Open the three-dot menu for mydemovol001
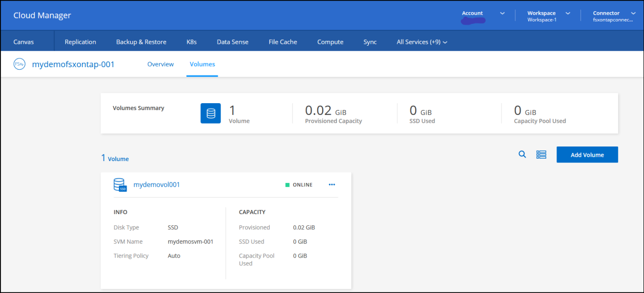The width and height of the screenshot is (644, 293). click(x=332, y=184)
